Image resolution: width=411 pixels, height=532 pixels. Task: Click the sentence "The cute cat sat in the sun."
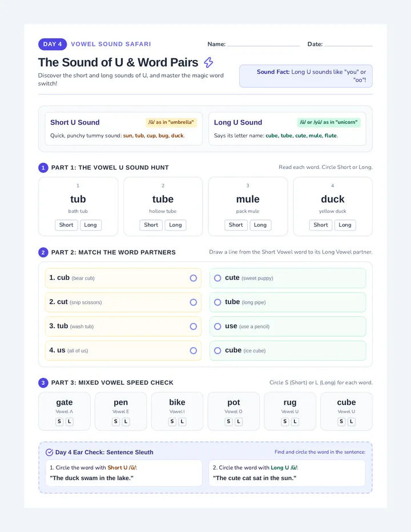point(255,478)
